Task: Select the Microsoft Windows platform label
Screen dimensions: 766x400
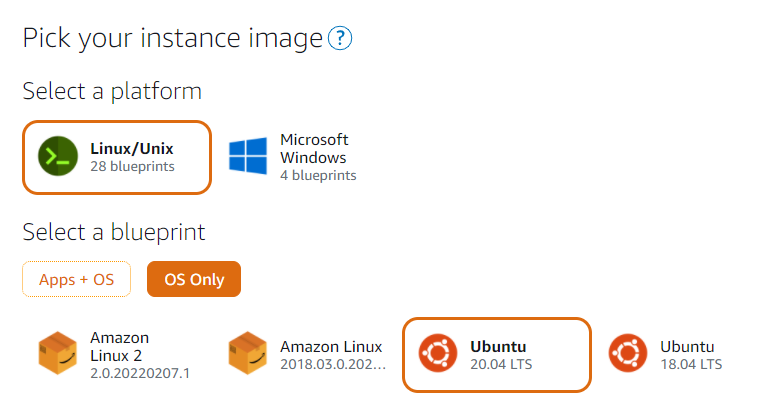Action: pos(314,148)
